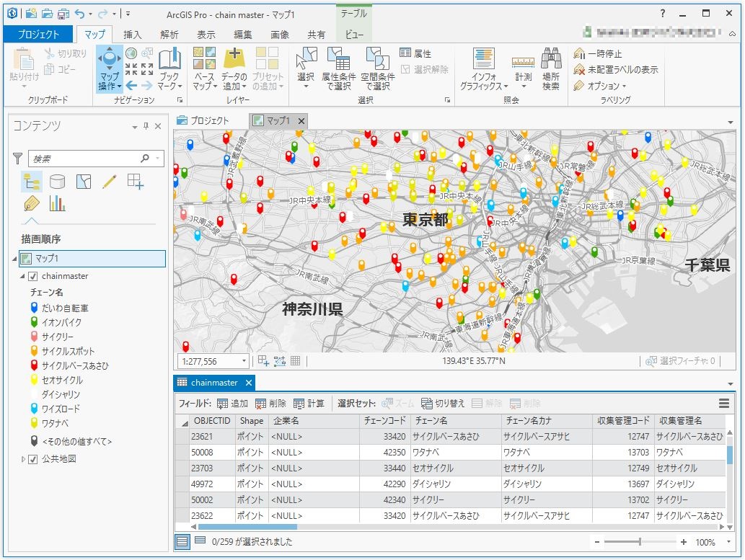Screen dimensions: 745x560
Task: List contents by snapping
Action: click(x=135, y=182)
